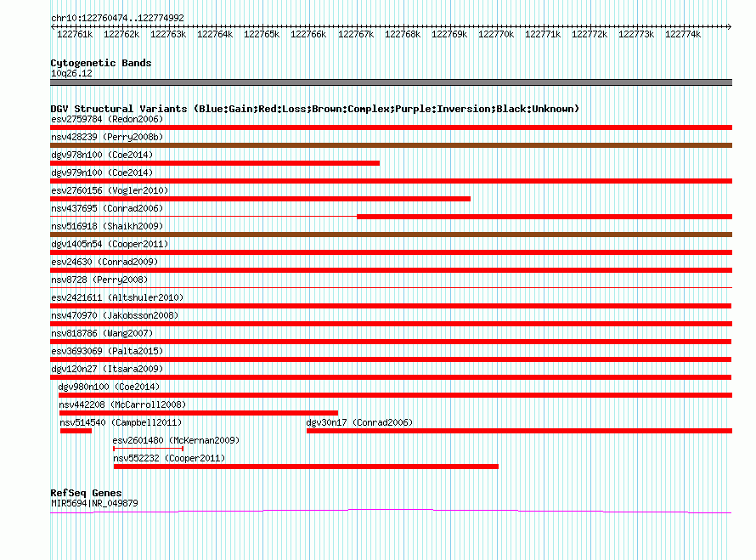756x560 pixels.
Task: Click the nsv818786 (Wang2007) label
Action: pyautogui.click(x=102, y=333)
